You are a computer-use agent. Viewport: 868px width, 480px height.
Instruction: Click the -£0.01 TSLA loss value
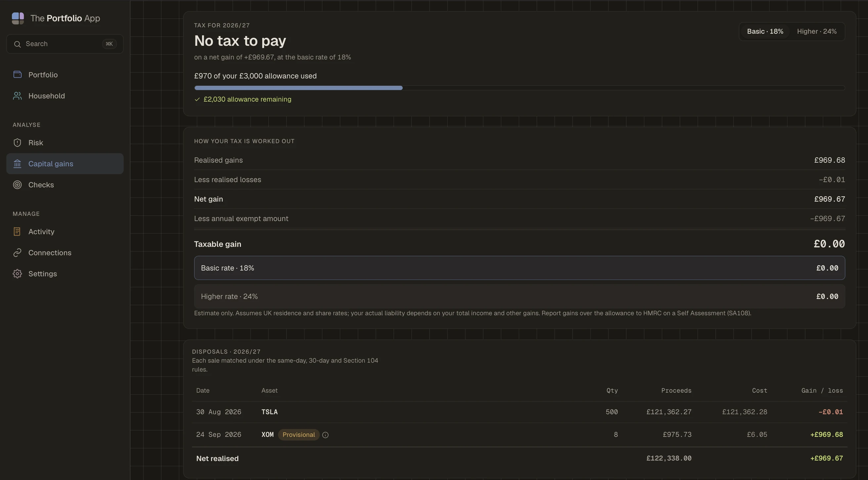pyautogui.click(x=830, y=412)
